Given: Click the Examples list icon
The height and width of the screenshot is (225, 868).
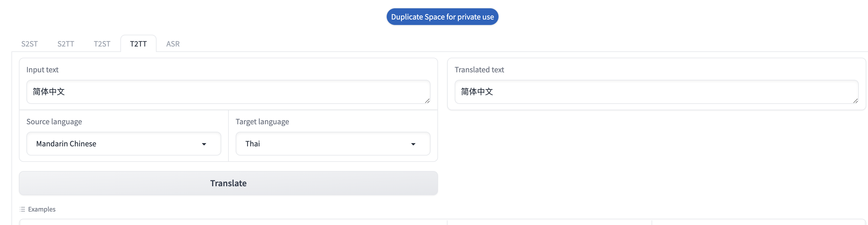Looking at the screenshot, I should (22, 209).
